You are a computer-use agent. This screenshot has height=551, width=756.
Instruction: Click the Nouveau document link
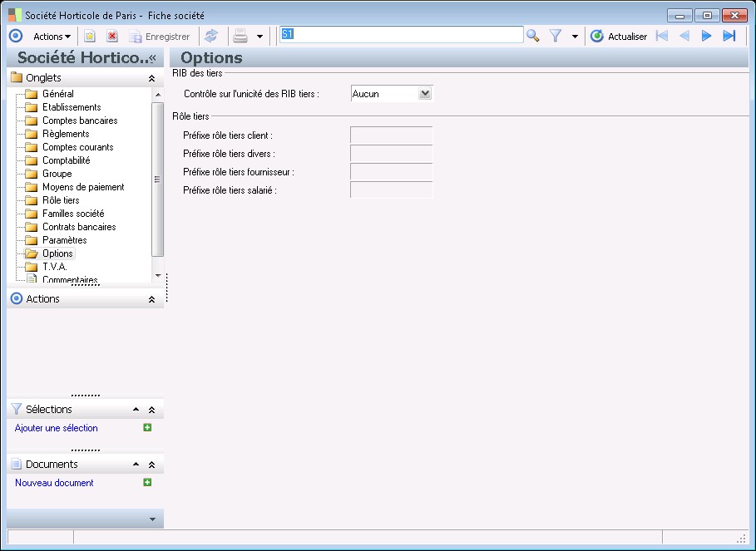(54, 483)
